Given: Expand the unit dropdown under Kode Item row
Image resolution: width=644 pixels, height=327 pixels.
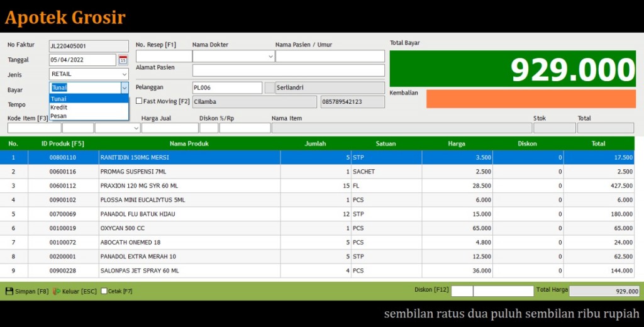Looking at the screenshot, I should [136, 128].
